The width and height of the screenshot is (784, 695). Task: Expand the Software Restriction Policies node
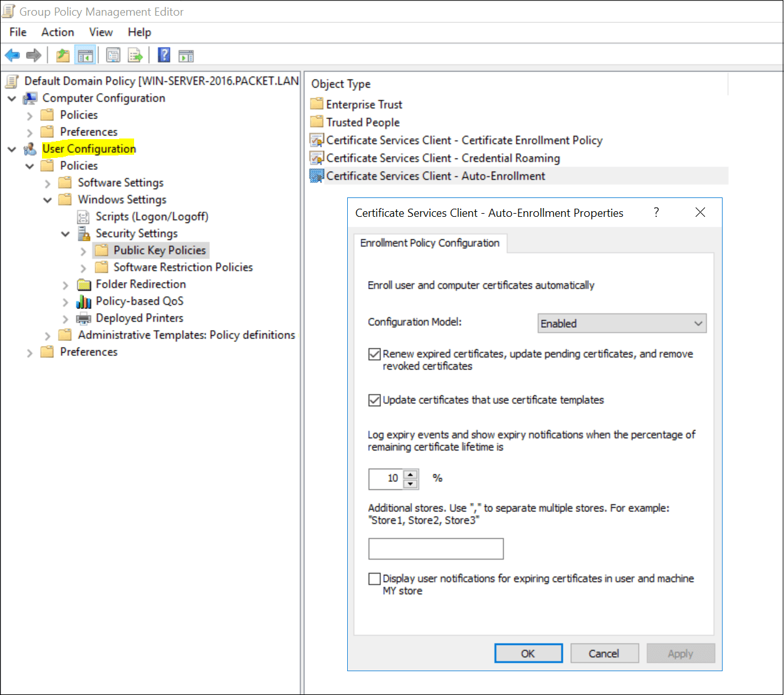tap(83, 267)
